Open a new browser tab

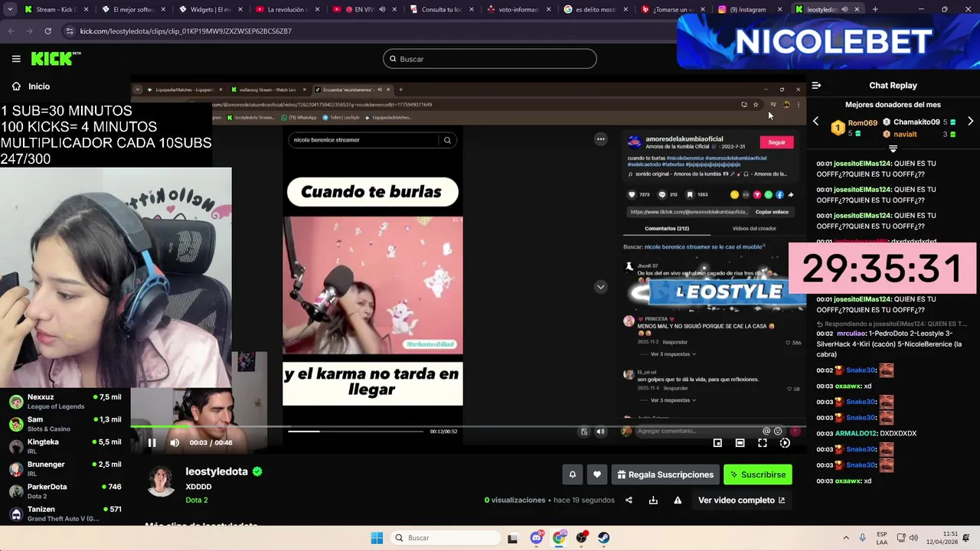875,10
